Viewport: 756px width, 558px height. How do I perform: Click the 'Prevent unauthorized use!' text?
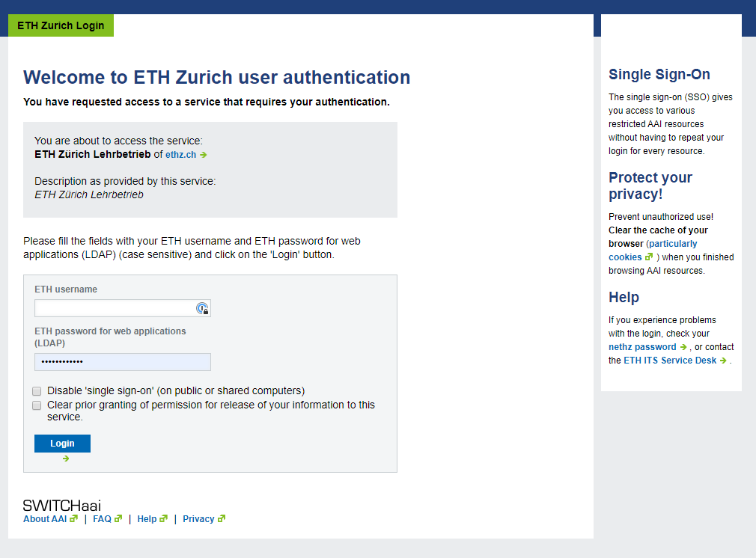click(660, 217)
